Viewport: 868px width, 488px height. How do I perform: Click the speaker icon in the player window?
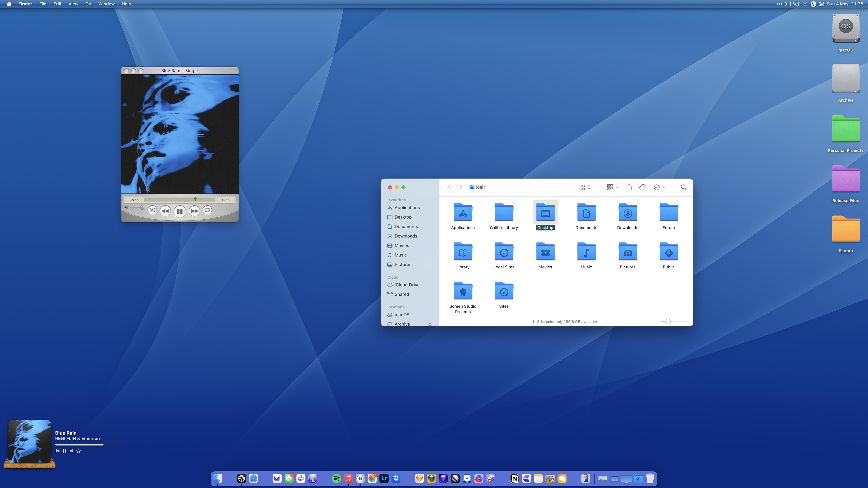pos(126,207)
